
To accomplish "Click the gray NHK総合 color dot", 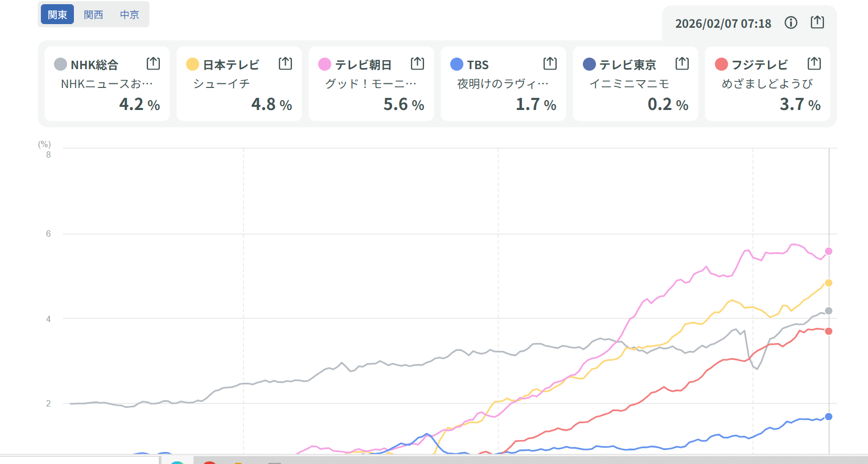I will 60,64.
